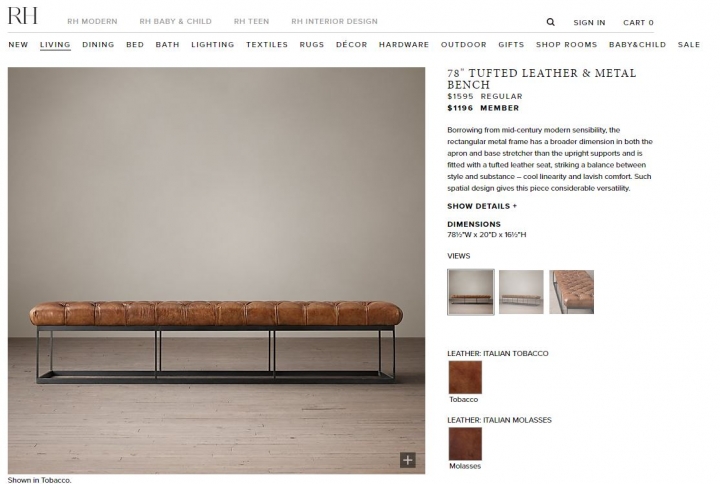Select the tufting close-up thumbnail
Image resolution: width=720 pixels, height=484 pixels.
tap(572, 292)
